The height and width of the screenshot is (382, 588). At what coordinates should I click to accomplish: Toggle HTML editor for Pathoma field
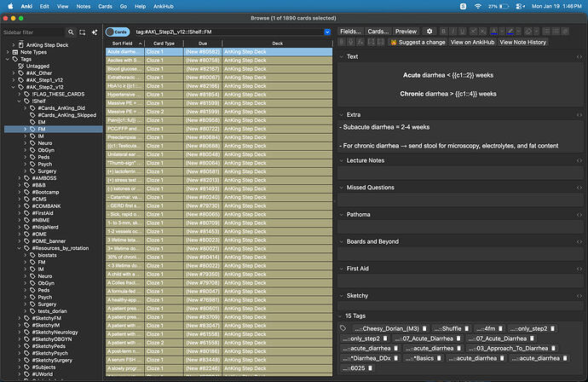point(579,215)
